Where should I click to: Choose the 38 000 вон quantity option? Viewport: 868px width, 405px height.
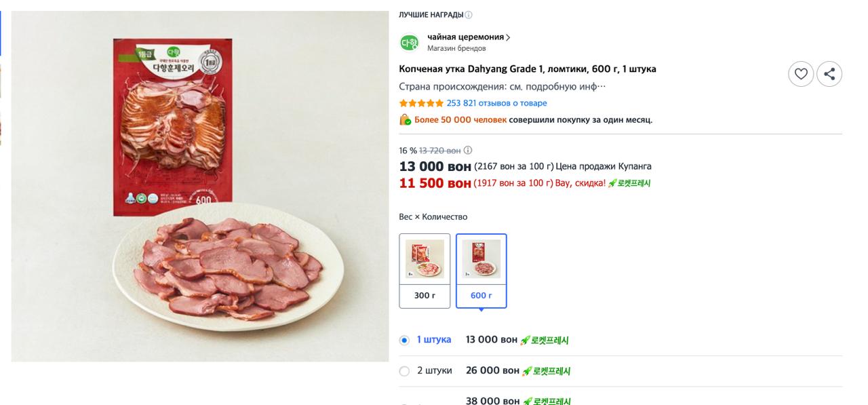click(620, 400)
